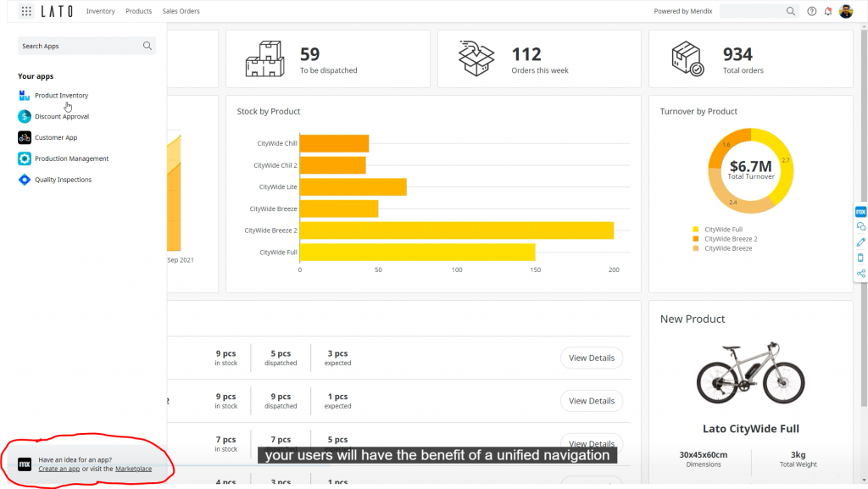
Task: Go to the Inventory menu
Action: (x=100, y=11)
